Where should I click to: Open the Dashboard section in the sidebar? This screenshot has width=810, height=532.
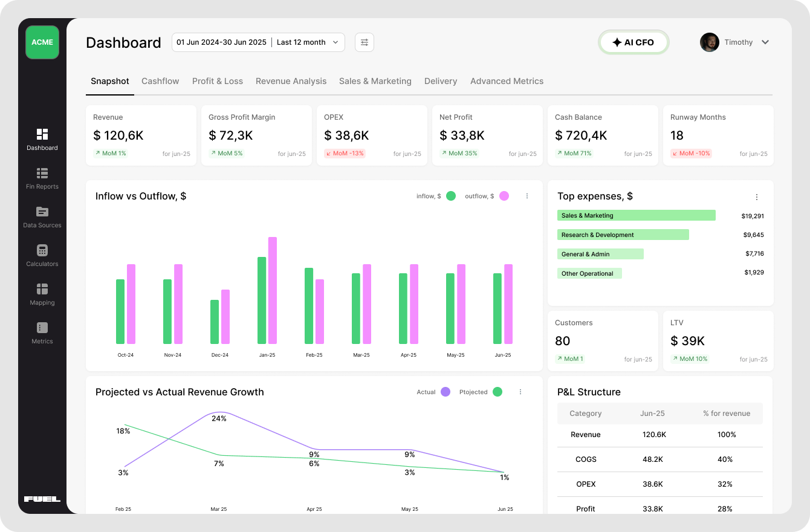[42, 139]
